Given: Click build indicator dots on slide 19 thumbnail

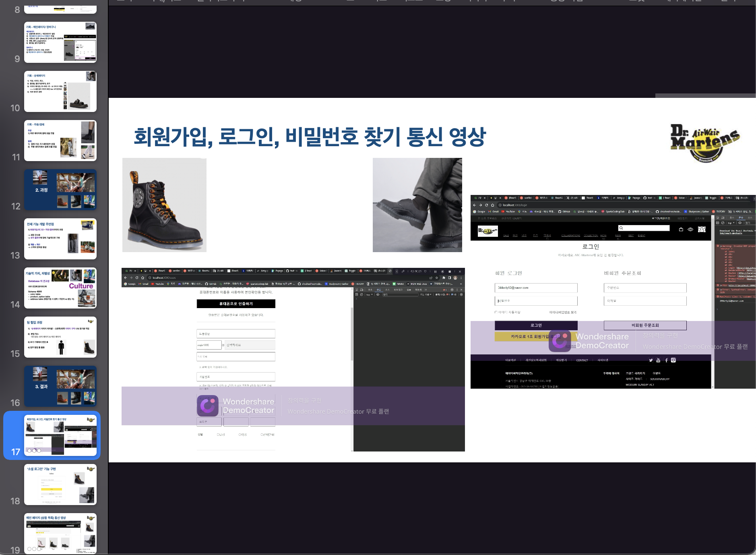Looking at the screenshot, I should 34,549.
